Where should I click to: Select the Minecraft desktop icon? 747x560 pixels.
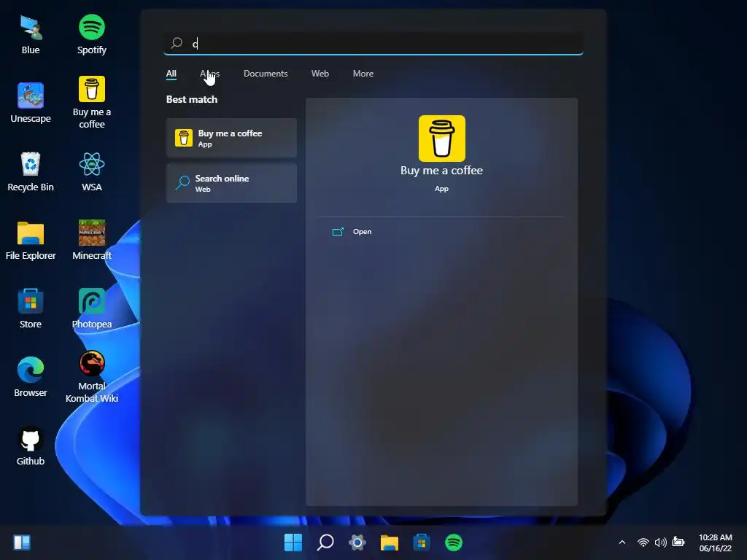91,240
